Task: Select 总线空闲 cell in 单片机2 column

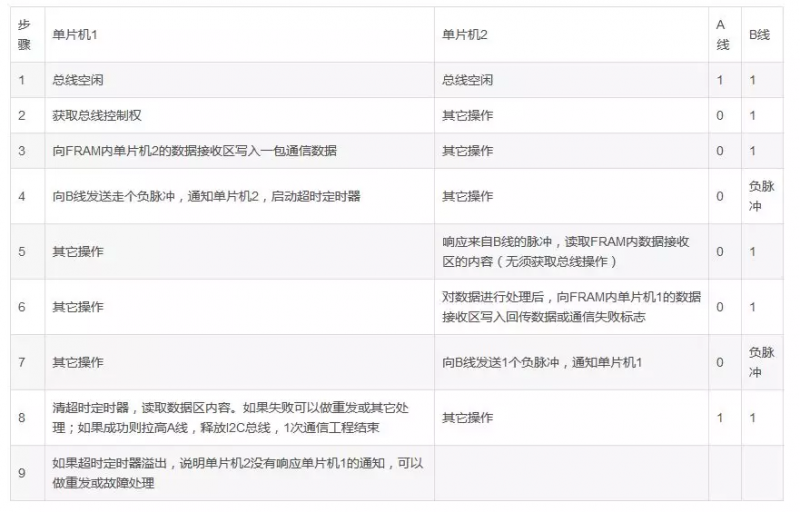Action: click(467, 80)
